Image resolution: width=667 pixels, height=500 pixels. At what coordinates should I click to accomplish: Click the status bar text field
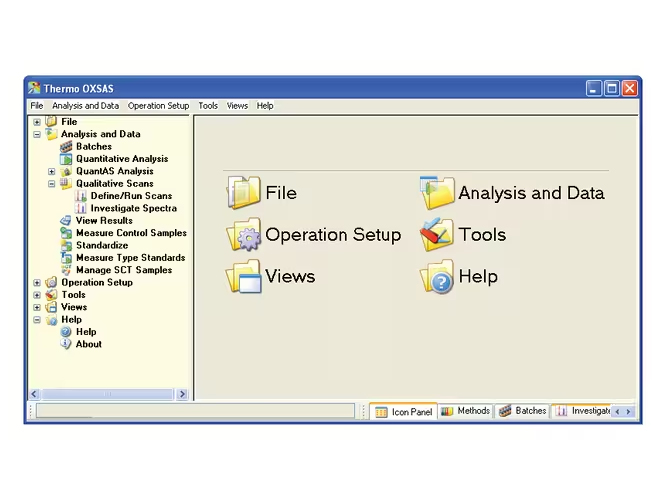[x=195, y=411]
